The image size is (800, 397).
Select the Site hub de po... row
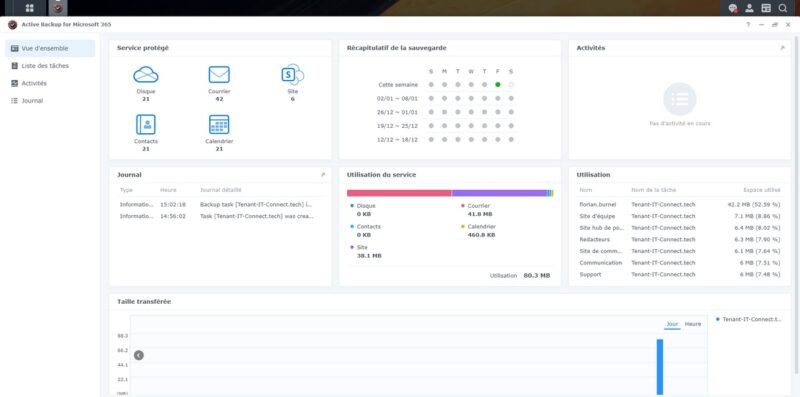(x=680, y=228)
